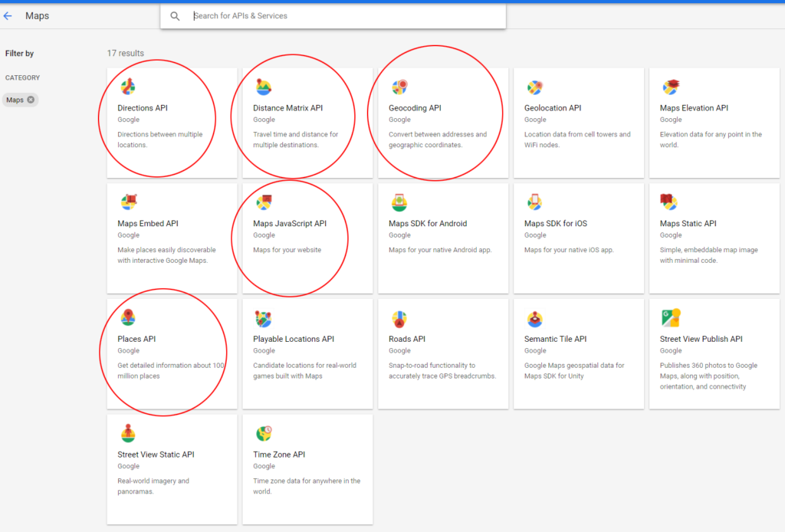Select the Maps SDK for Android icon
Screen dimensions: 785x532
point(398,202)
